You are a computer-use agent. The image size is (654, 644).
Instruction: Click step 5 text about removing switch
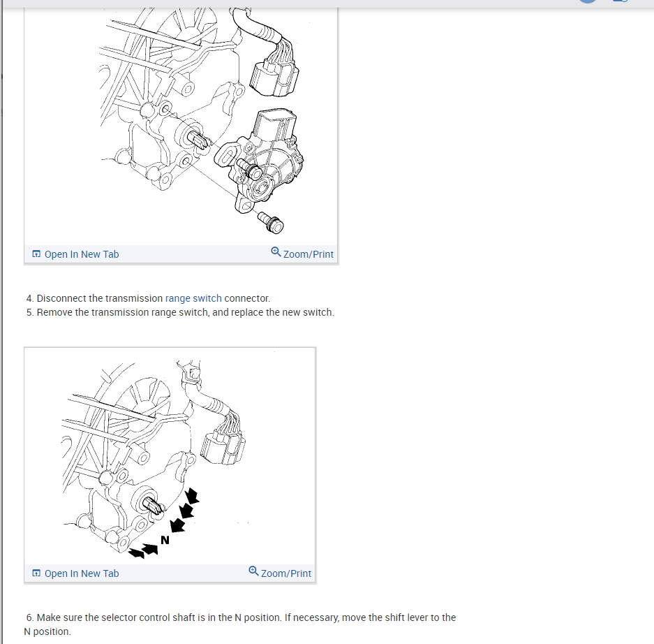coord(180,313)
